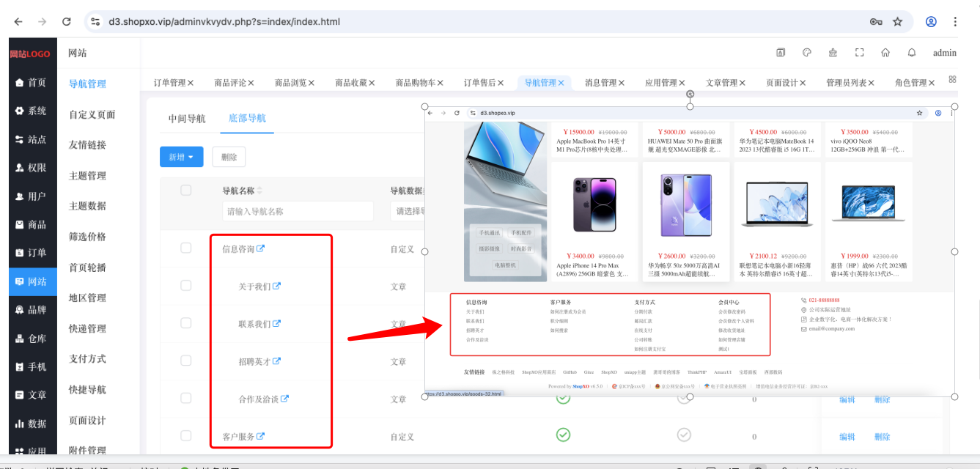
Task: Expand the 新增 dropdown button
Action: tap(181, 157)
